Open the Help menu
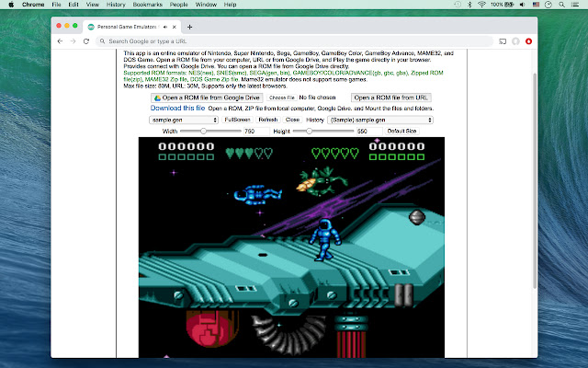 [230, 5]
